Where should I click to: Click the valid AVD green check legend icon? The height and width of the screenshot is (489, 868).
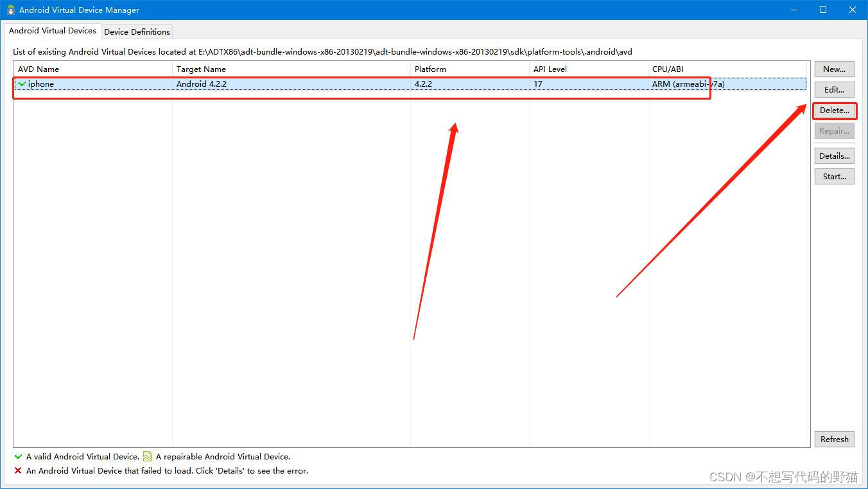[x=19, y=456]
